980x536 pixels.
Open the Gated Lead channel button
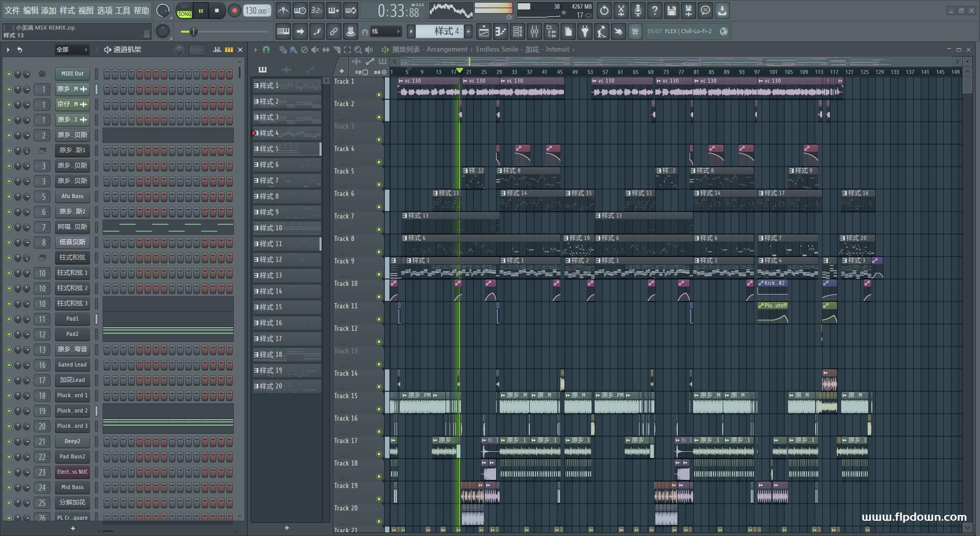[72, 365]
